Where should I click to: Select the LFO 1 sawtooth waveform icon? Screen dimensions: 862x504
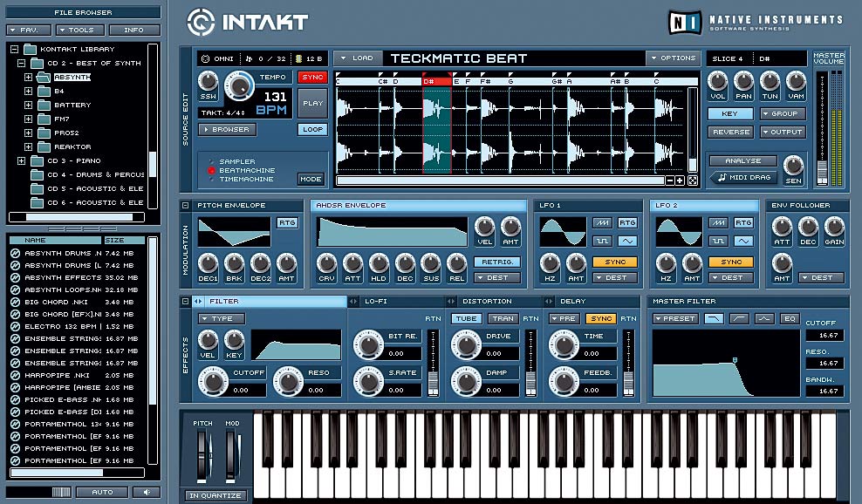603,222
